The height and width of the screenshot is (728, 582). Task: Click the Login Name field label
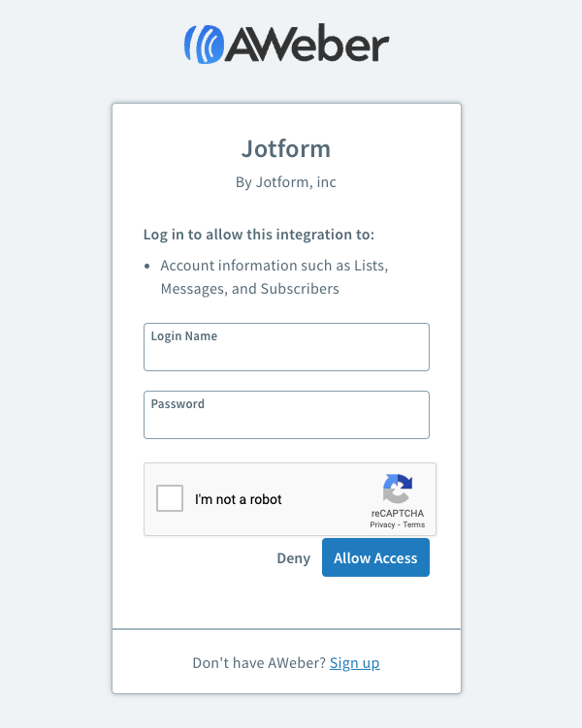184,336
